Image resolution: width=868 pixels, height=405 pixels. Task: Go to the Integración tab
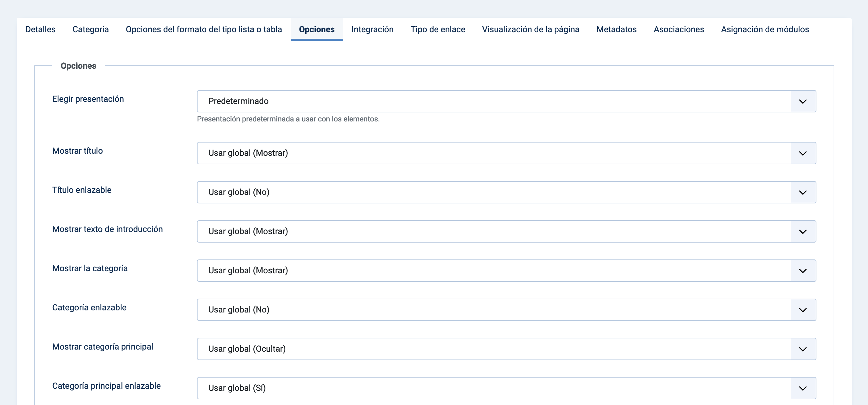click(372, 29)
